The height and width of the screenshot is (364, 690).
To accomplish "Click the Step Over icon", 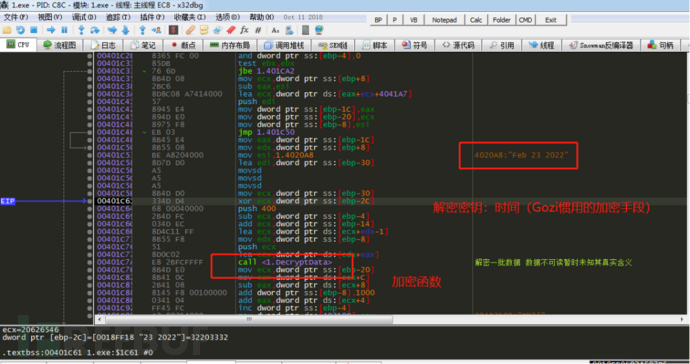I will (x=95, y=30).
